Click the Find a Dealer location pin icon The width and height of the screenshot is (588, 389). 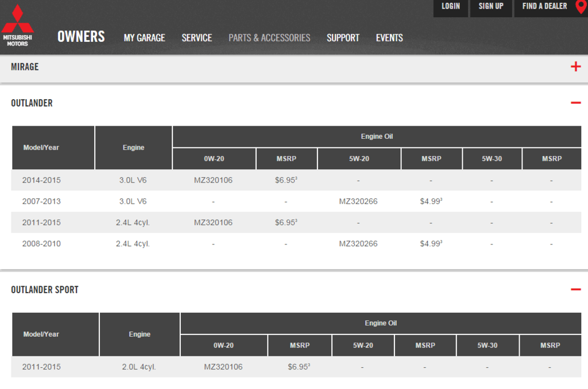[581, 7]
